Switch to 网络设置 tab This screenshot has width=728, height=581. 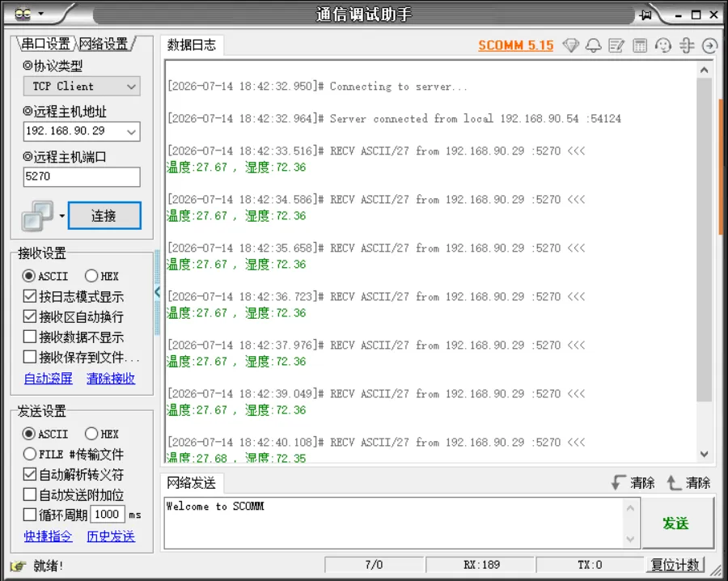pyautogui.click(x=103, y=44)
